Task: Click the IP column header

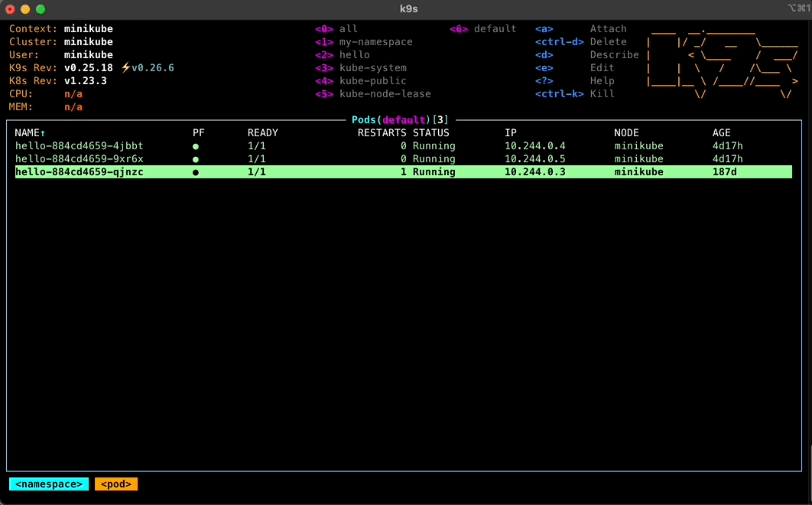Action: (x=511, y=132)
